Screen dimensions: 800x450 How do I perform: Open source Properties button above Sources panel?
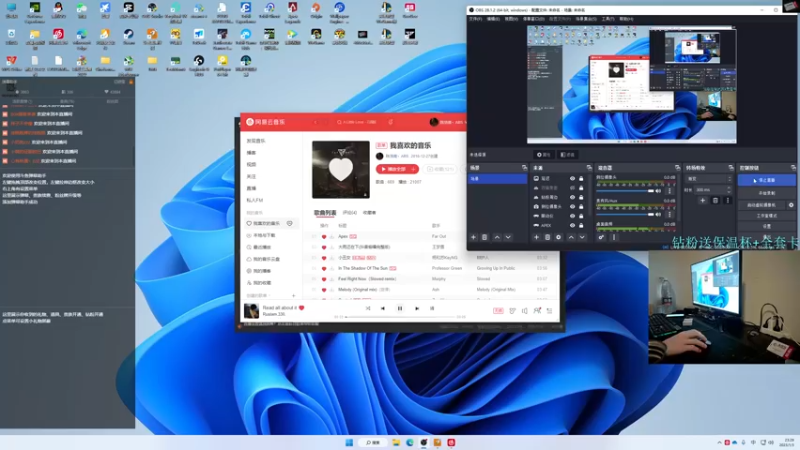click(543, 155)
